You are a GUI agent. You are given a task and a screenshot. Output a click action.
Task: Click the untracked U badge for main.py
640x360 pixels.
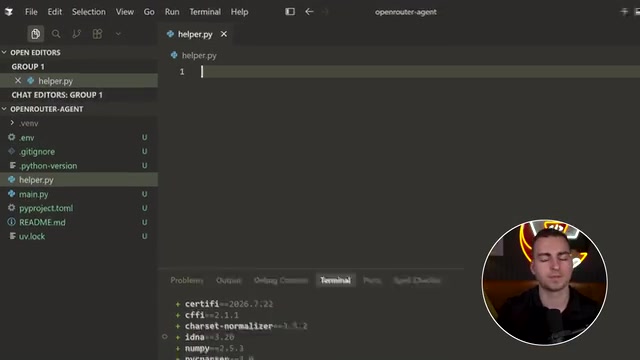[x=144, y=194]
